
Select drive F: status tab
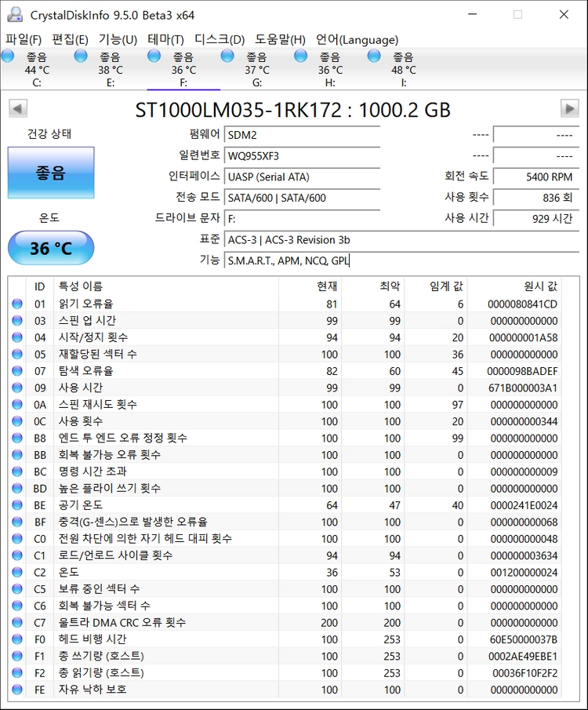[183, 69]
